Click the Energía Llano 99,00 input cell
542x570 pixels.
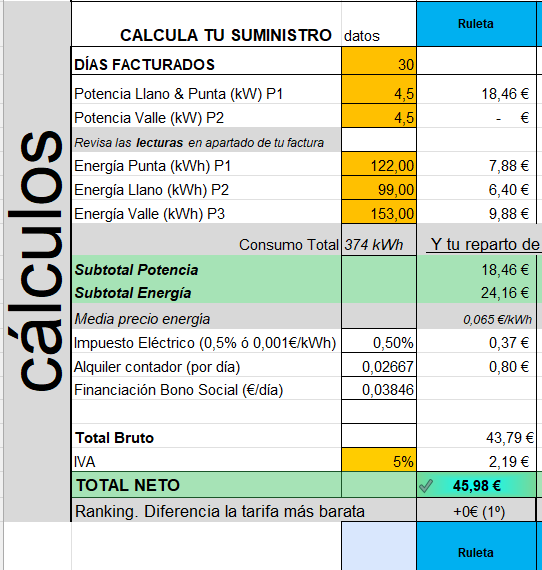click(379, 188)
